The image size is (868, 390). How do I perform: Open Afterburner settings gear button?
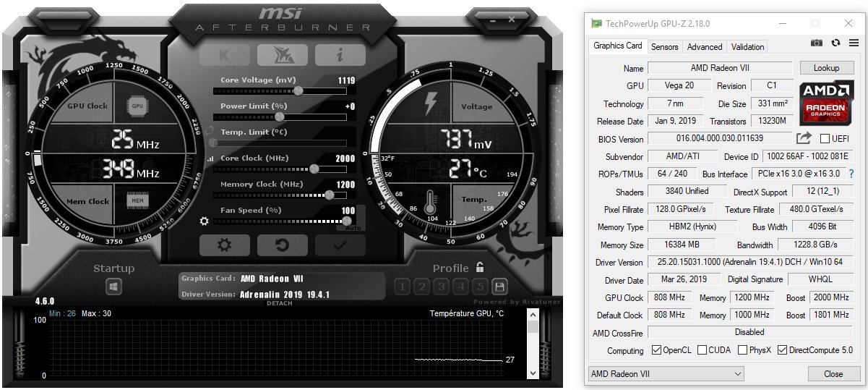pos(224,245)
